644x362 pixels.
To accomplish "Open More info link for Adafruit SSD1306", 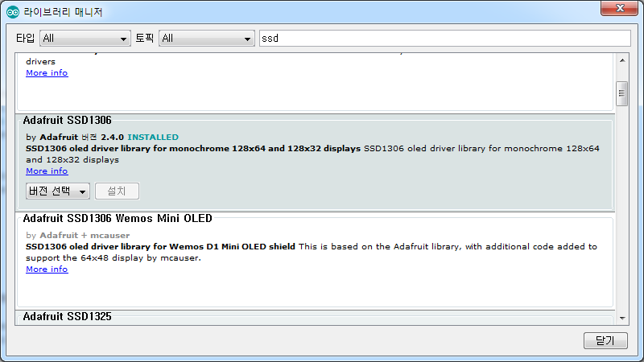I will pyautogui.click(x=47, y=171).
